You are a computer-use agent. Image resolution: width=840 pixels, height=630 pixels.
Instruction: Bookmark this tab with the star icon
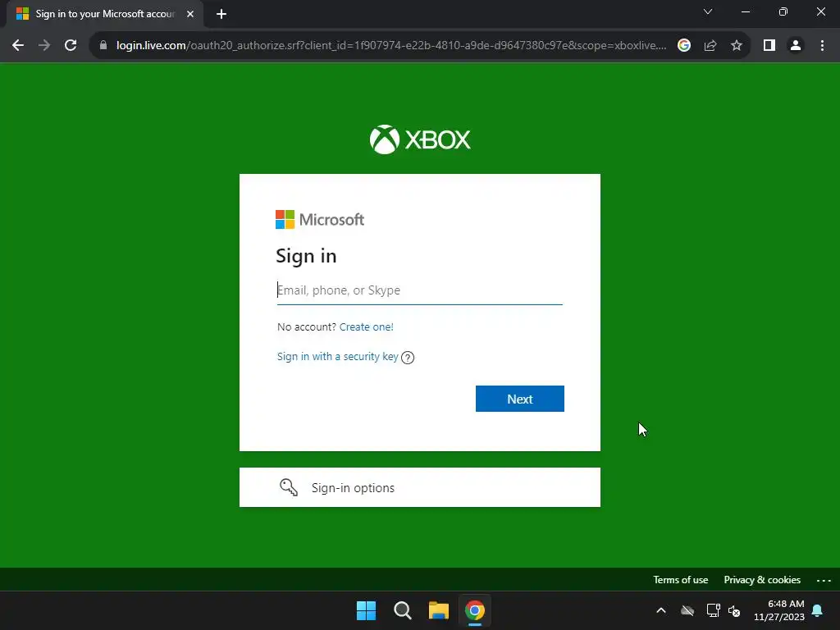(737, 46)
